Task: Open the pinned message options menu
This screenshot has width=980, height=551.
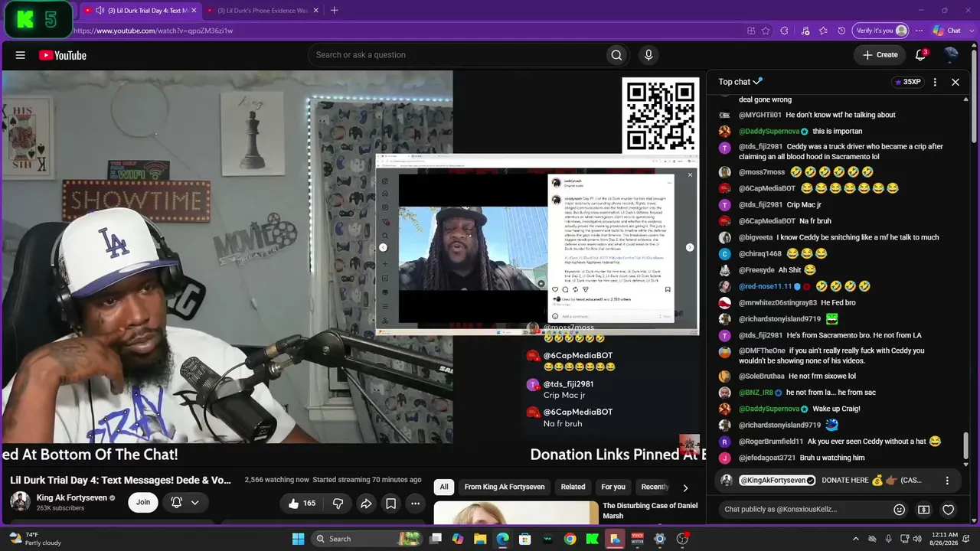Action: tap(947, 481)
